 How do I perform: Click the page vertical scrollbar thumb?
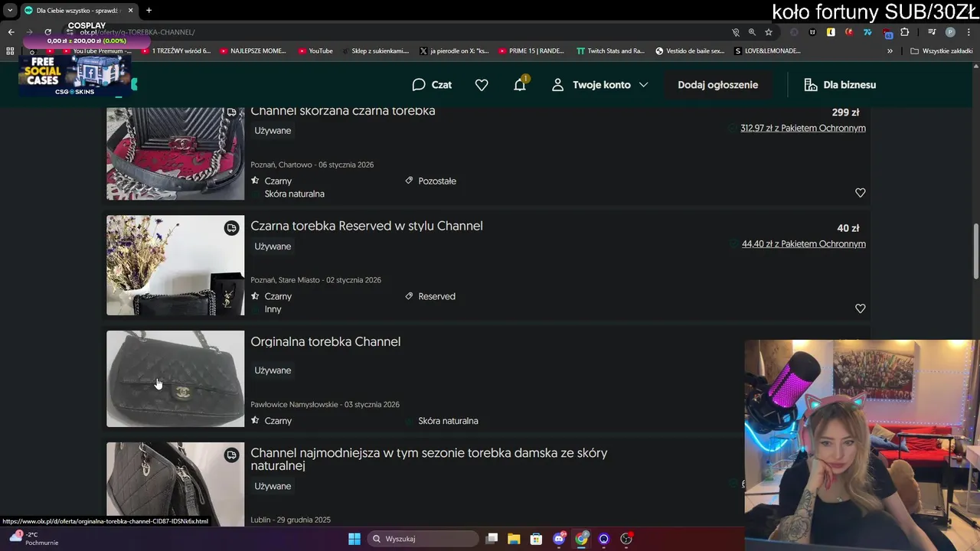tap(976, 251)
